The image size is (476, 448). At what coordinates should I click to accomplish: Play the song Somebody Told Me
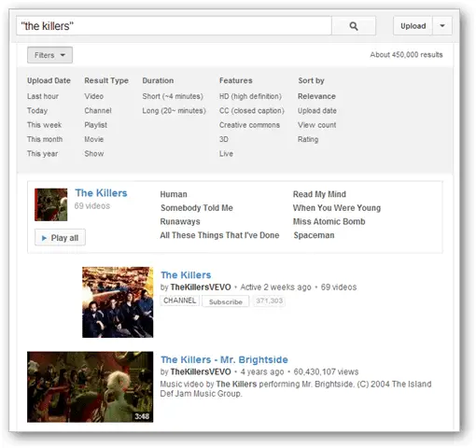tap(197, 208)
